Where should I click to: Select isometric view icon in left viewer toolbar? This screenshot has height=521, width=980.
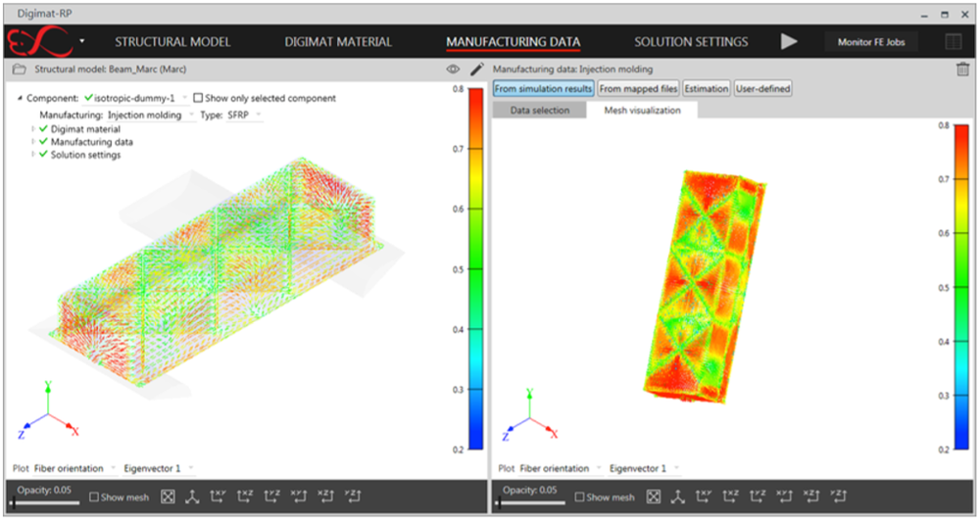193,497
